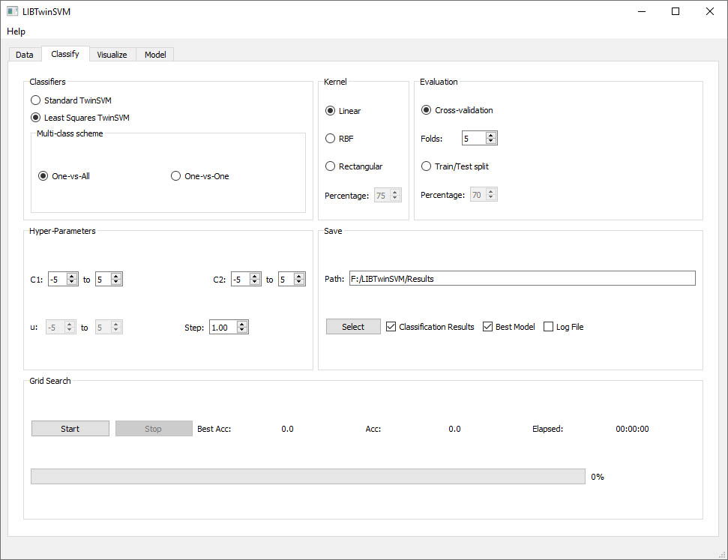Click the Step value field
The image size is (728, 560).
(223, 327)
